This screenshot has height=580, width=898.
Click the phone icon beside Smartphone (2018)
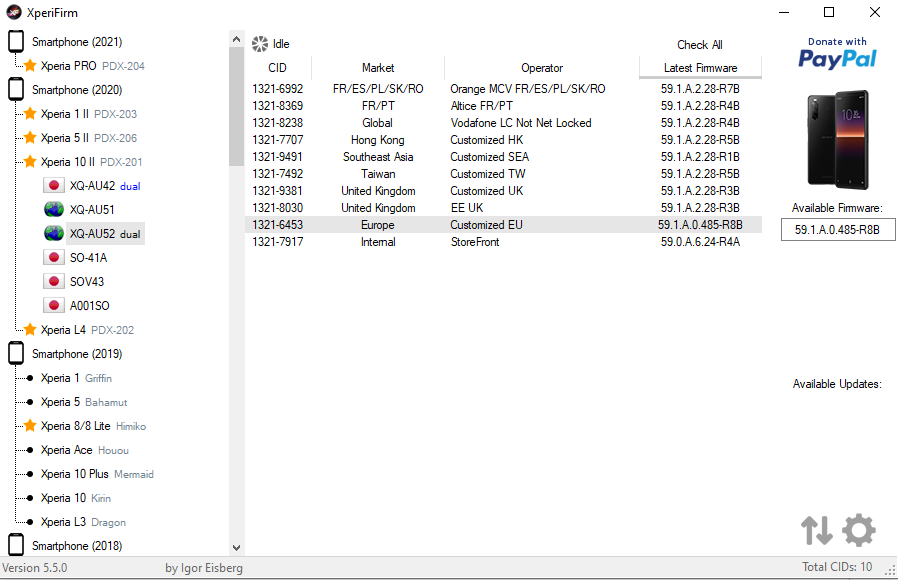pos(16,545)
